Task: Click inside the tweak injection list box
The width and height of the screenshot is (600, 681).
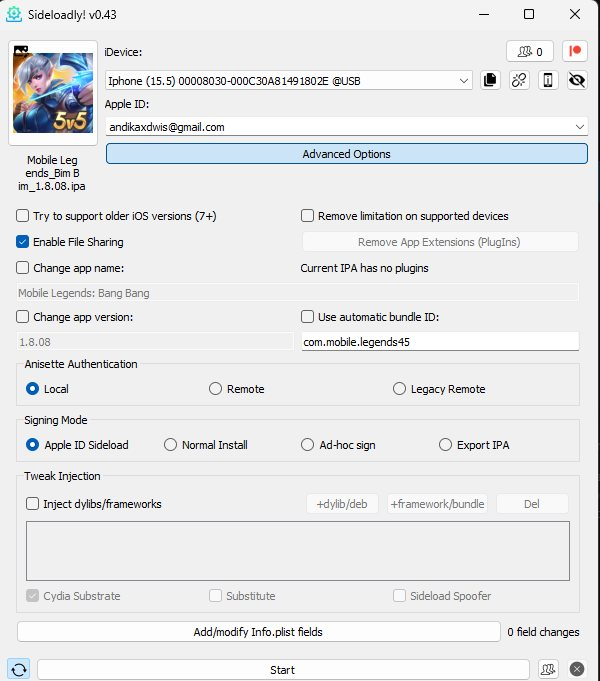Action: click(298, 551)
